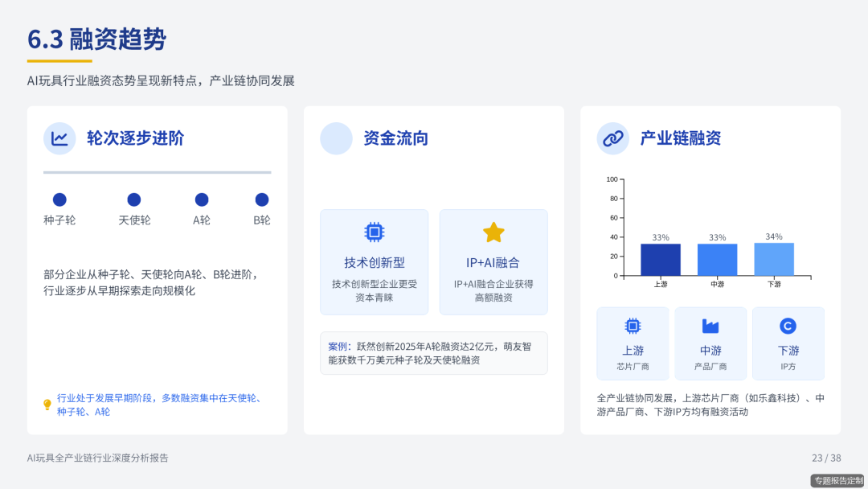
Task: Select the 种子轮 stage dot
Action: pyautogui.click(x=59, y=199)
